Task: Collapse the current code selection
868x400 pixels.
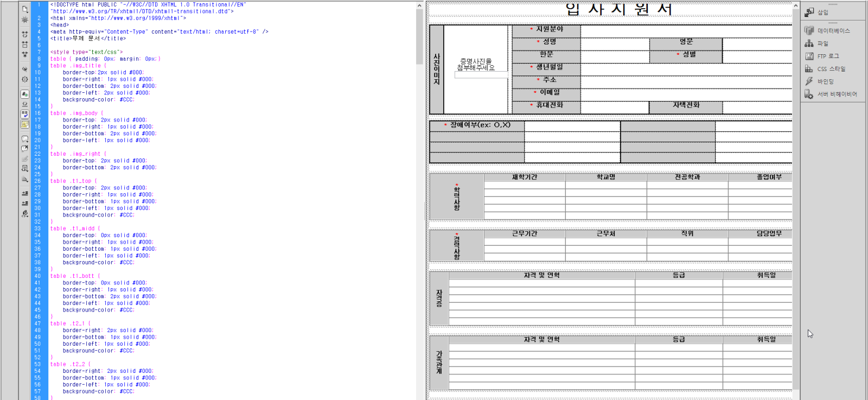Action: (25, 45)
